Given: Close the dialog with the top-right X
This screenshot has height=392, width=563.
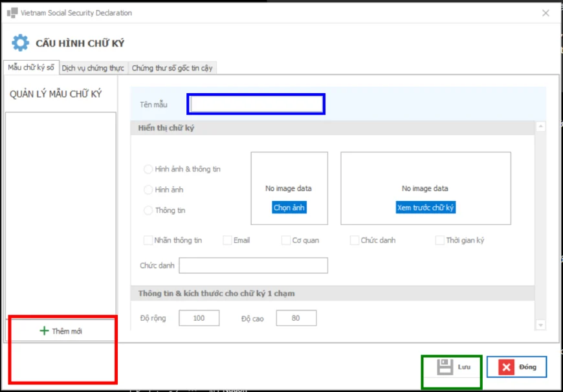Looking at the screenshot, I should click(x=546, y=13).
